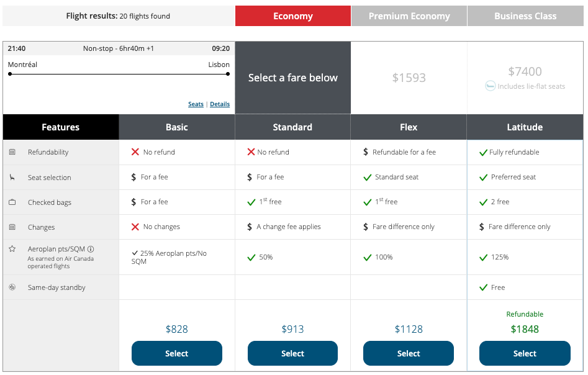Click the $7400 Business Class price
The height and width of the screenshot is (375, 588).
click(x=525, y=71)
